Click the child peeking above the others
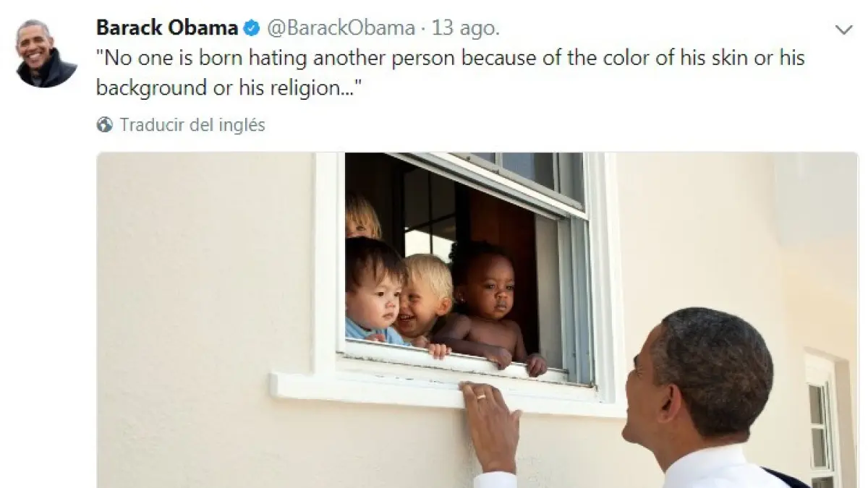This screenshot has height=488, width=868. coord(363,215)
